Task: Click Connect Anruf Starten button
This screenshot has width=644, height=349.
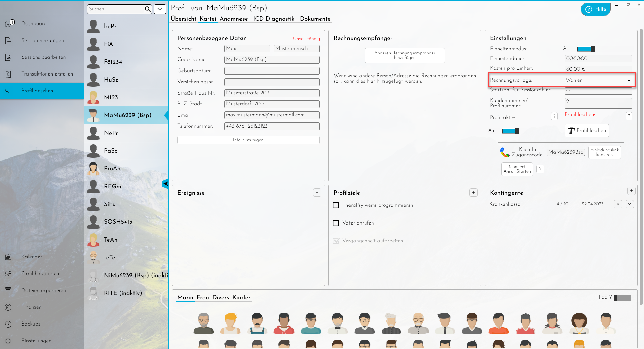Action: (x=517, y=169)
